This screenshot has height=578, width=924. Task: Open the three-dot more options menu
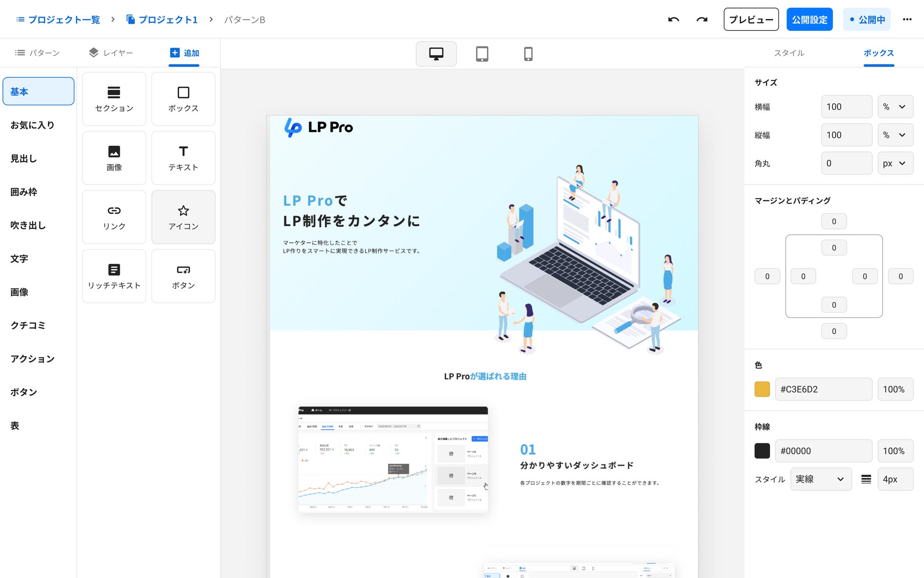coord(907,19)
